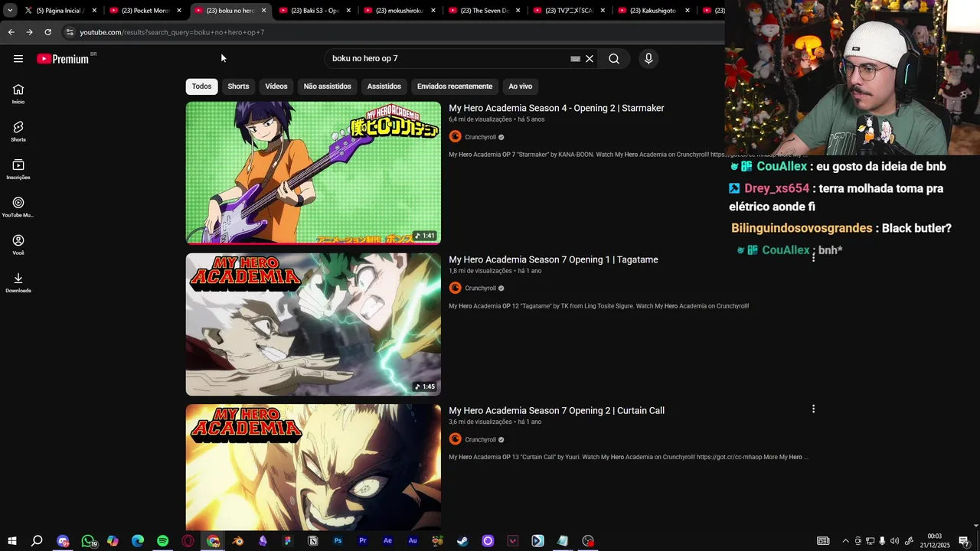980x551 pixels.
Task: Click Crunchyroll channel avatar for Tagatame video
Action: (x=456, y=289)
